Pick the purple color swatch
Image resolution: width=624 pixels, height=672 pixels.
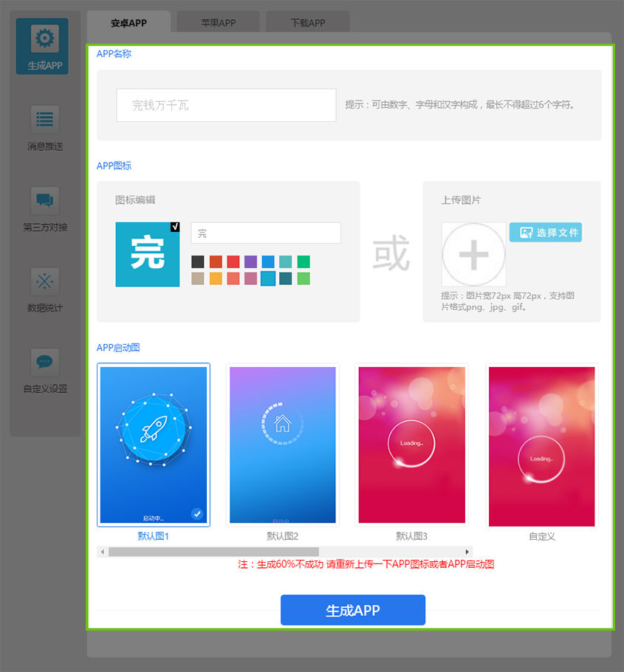pyautogui.click(x=250, y=262)
